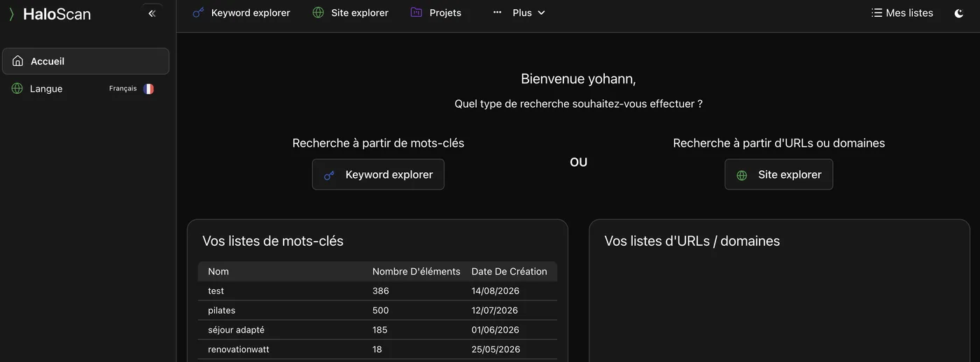980x362 pixels.
Task: Click the date 25/05/2026
Action: click(x=496, y=349)
